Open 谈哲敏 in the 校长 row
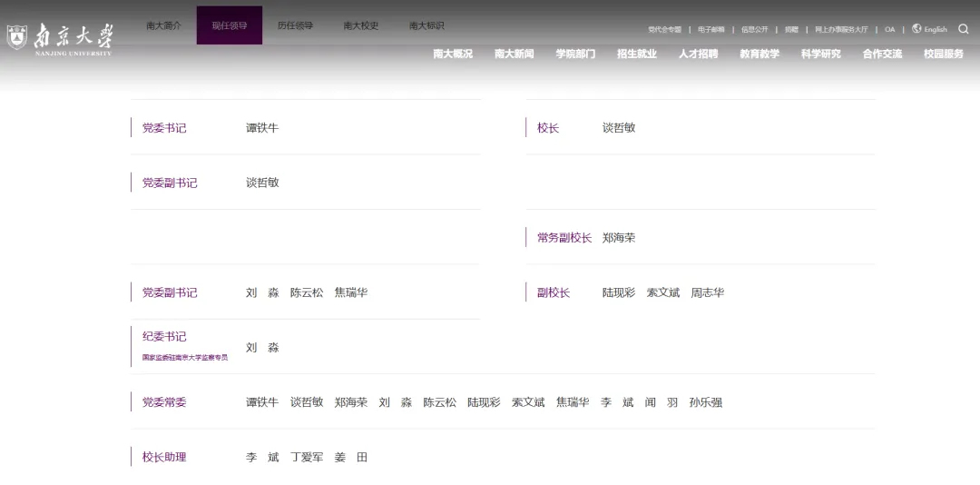980x485 pixels. [x=619, y=128]
